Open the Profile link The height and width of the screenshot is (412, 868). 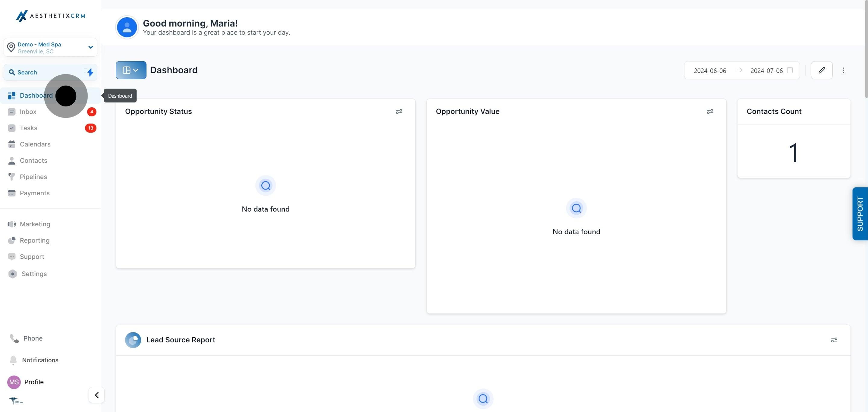coord(34,382)
